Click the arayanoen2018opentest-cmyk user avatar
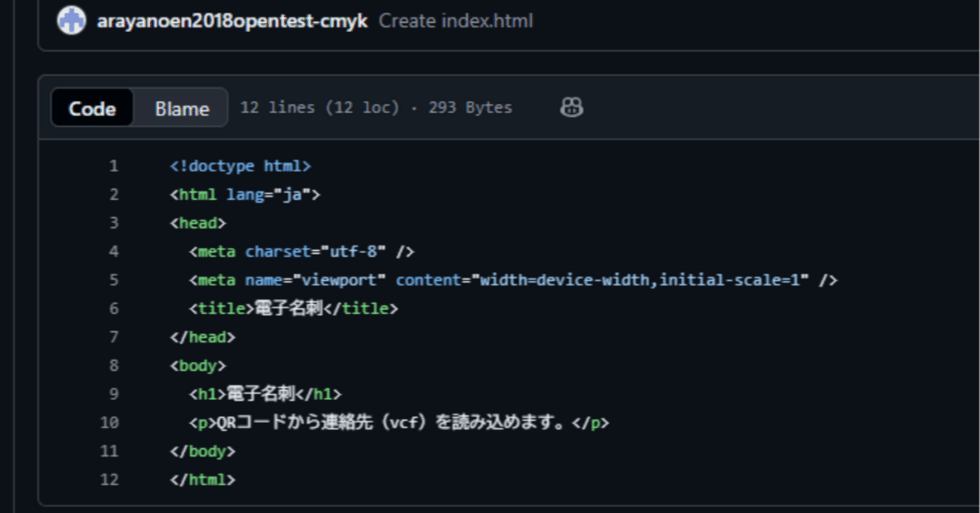 tap(71, 21)
